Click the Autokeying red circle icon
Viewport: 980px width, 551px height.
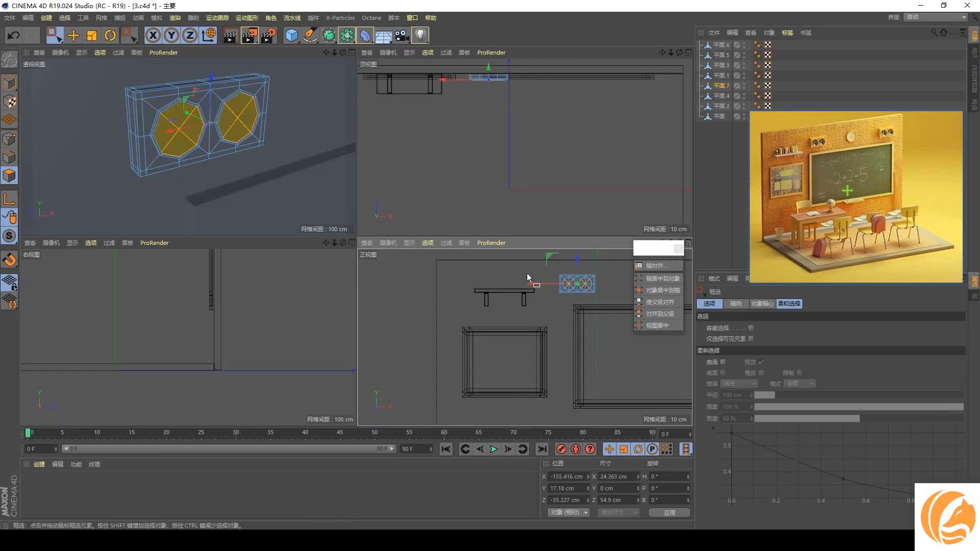(x=575, y=449)
